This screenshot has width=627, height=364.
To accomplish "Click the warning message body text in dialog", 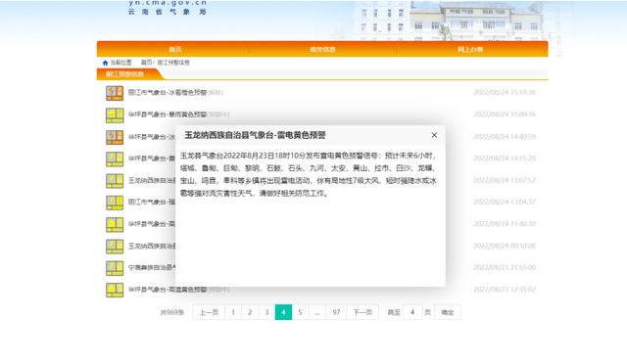I will click(x=309, y=174).
